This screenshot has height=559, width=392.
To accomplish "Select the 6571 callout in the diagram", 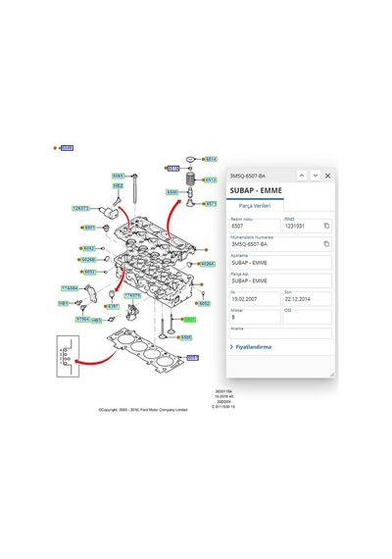I will tap(211, 204).
